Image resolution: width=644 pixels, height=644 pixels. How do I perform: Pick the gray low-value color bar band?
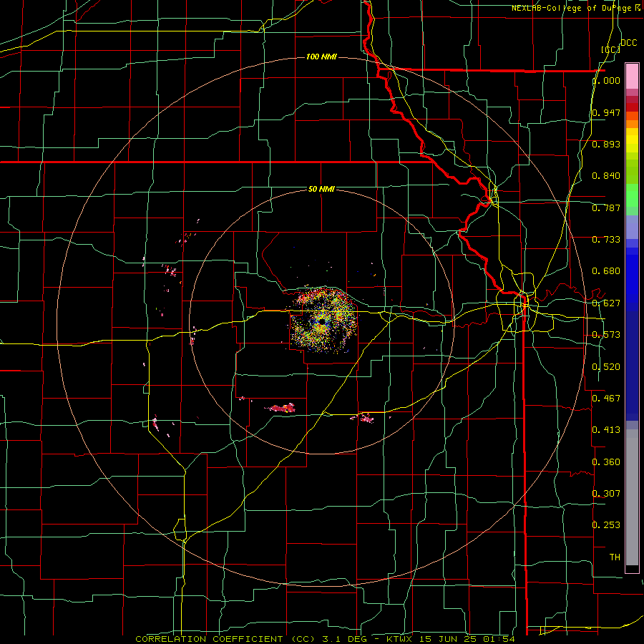(x=632, y=497)
